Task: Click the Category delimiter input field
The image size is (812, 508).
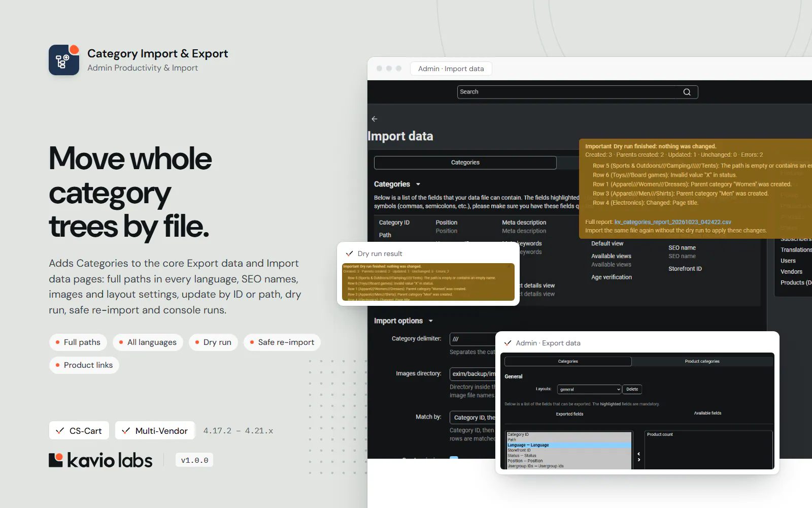Action: [x=472, y=339]
